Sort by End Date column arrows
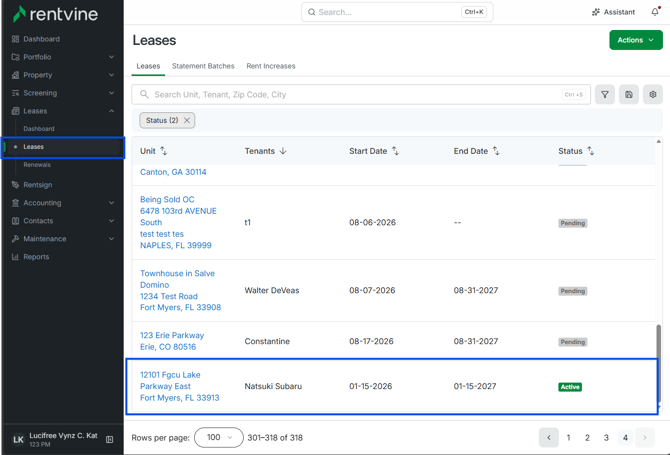The width and height of the screenshot is (670, 455). (496, 151)
